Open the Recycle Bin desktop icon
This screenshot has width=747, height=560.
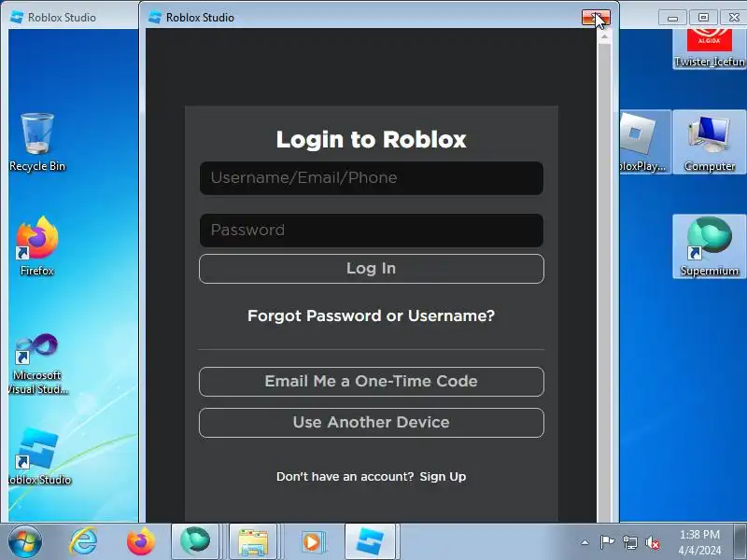point(37,142)
